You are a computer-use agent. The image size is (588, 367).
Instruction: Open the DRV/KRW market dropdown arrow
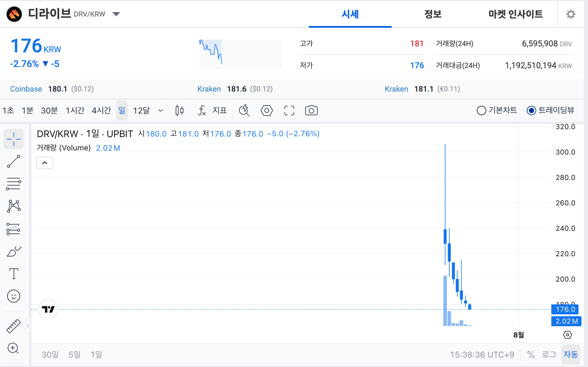(x=116, y=14)
